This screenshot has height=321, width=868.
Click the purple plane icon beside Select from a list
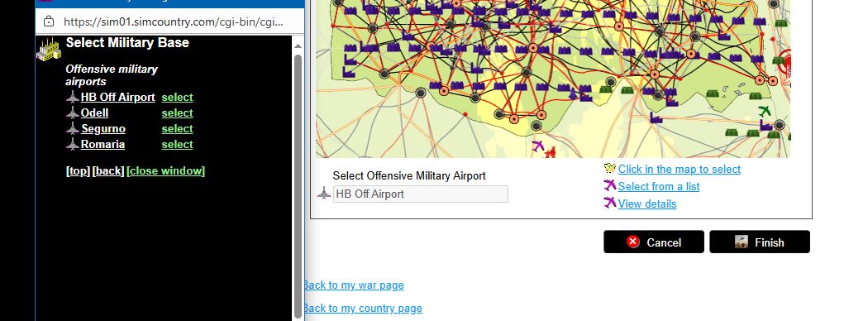click(x=609, y=185)
